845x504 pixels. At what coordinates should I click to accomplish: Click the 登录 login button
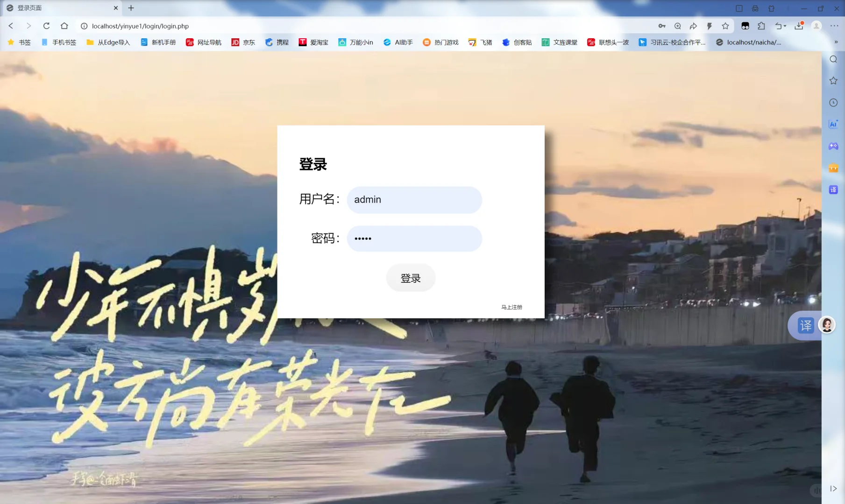tap(411, 277)
